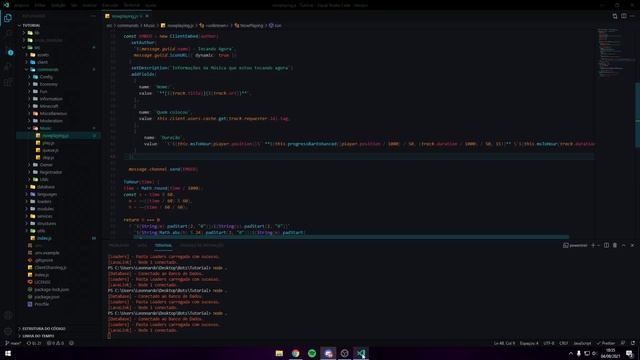Switch to the Problemas panel tab
The image size is (640, 360).
[x=119, y=245]
